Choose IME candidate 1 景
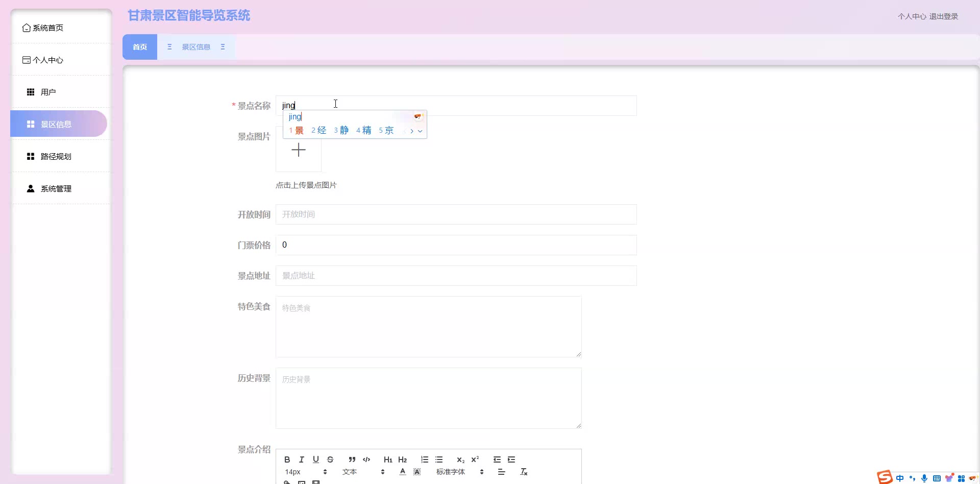Viewport: 980px width, 484px height. (x=296, y=131)
